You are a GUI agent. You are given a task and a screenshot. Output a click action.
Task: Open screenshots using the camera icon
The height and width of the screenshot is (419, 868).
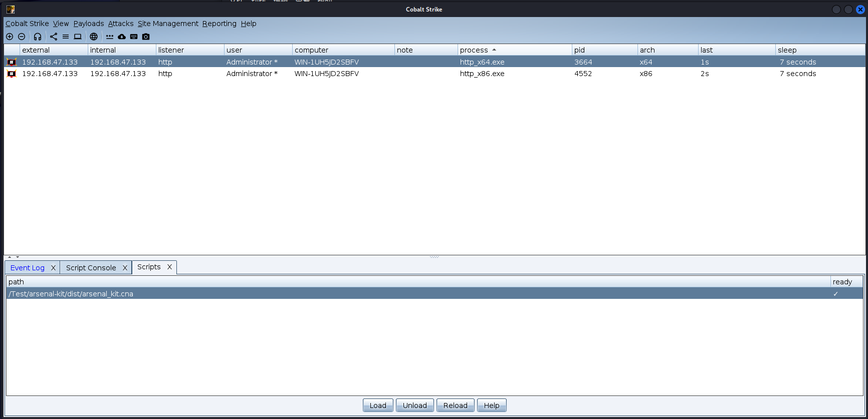pos(146,37)
